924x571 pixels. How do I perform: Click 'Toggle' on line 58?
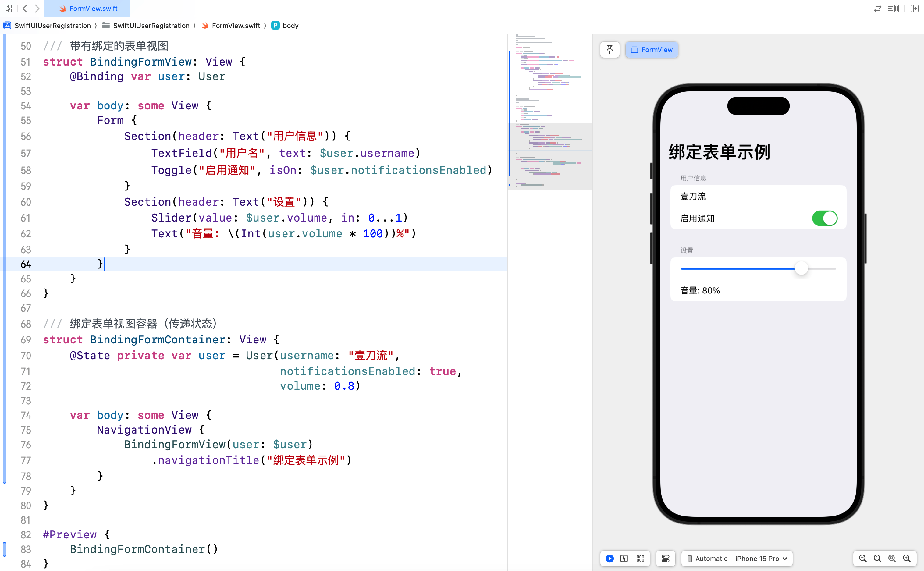coord(172,170)
